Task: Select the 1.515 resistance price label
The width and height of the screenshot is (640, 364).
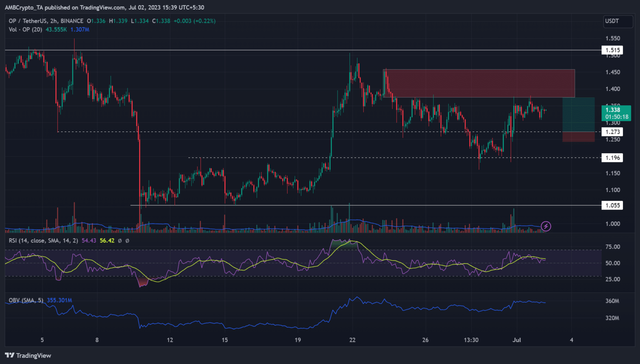Action: (x=612, y=50)
